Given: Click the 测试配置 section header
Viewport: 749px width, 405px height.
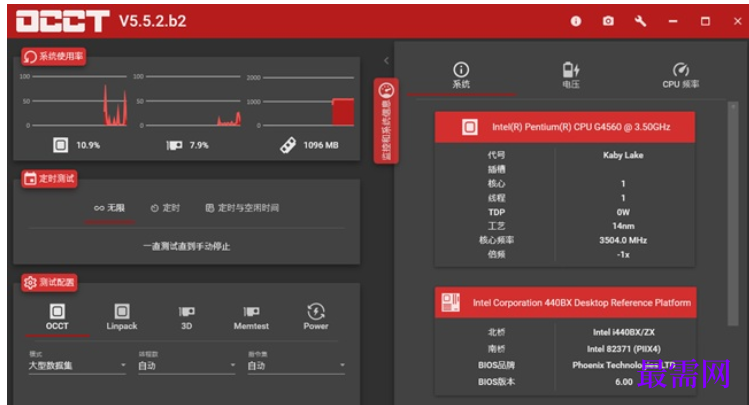Looking at the screenshot, I should coord(49,282).
